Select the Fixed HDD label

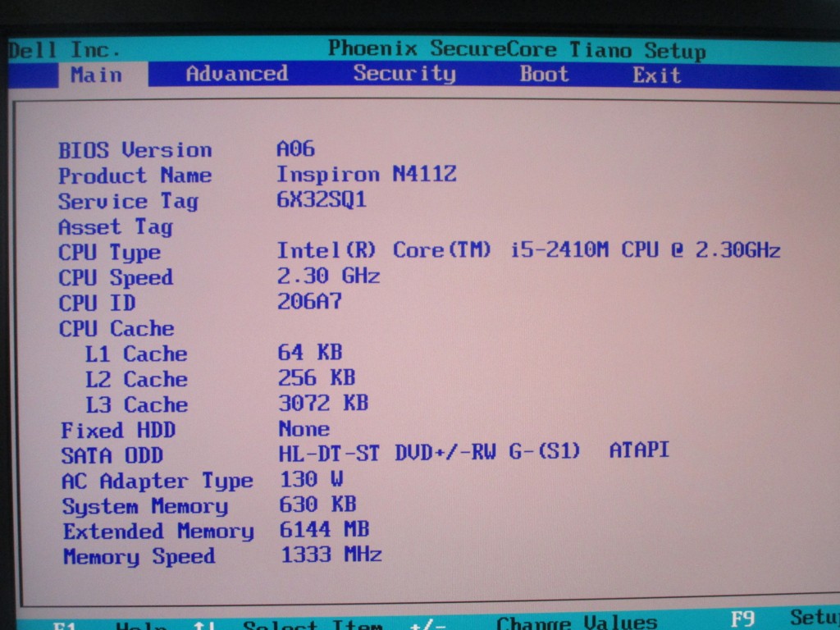(118, 430)
